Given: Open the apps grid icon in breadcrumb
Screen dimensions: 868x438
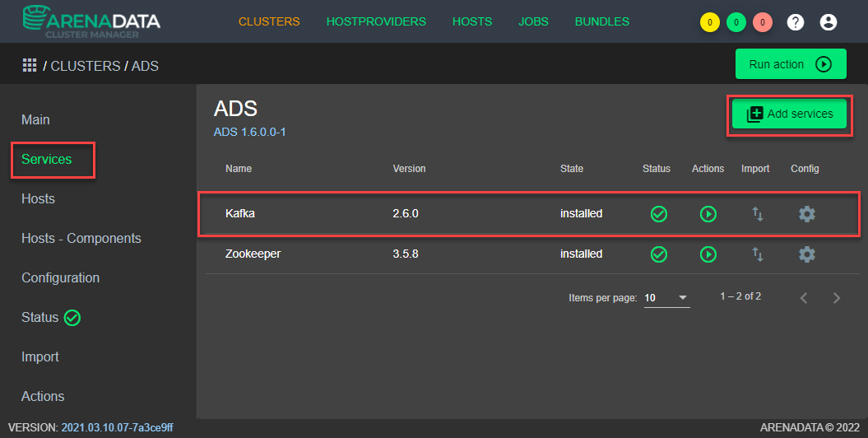Looking at the screenshot, I should pos(30,65).
